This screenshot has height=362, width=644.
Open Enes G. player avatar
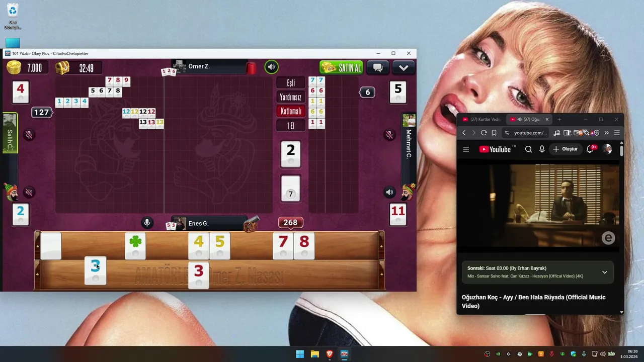pos(179,223)
